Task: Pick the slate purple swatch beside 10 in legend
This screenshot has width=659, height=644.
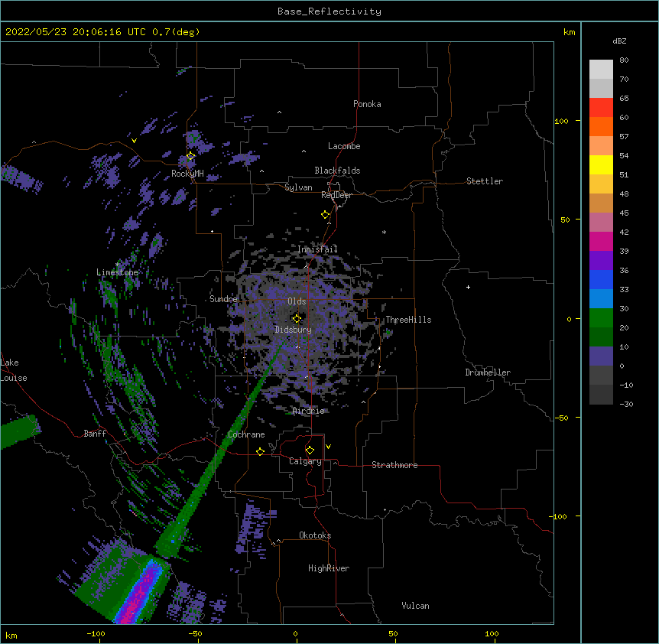Action: 601,356
